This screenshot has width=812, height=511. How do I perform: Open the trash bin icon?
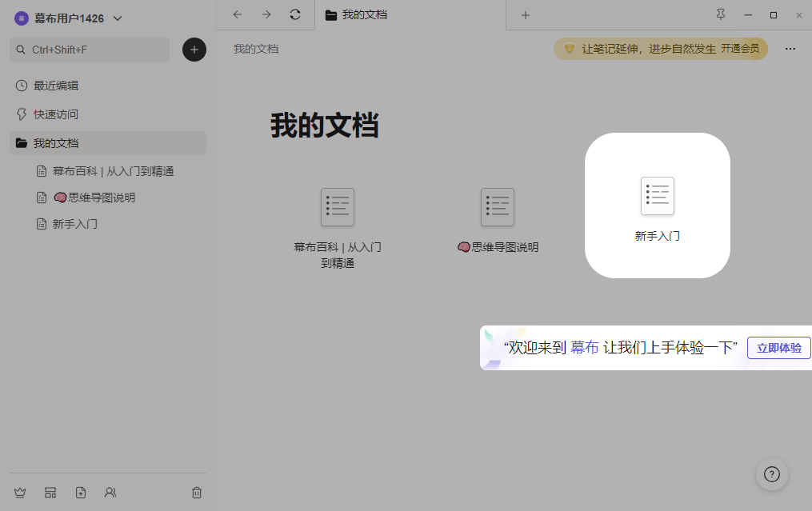click(x=197, y=493)
